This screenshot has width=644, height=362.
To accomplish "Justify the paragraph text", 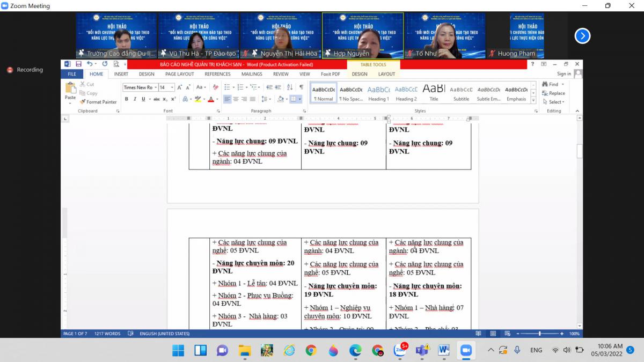I will [253, 99].
